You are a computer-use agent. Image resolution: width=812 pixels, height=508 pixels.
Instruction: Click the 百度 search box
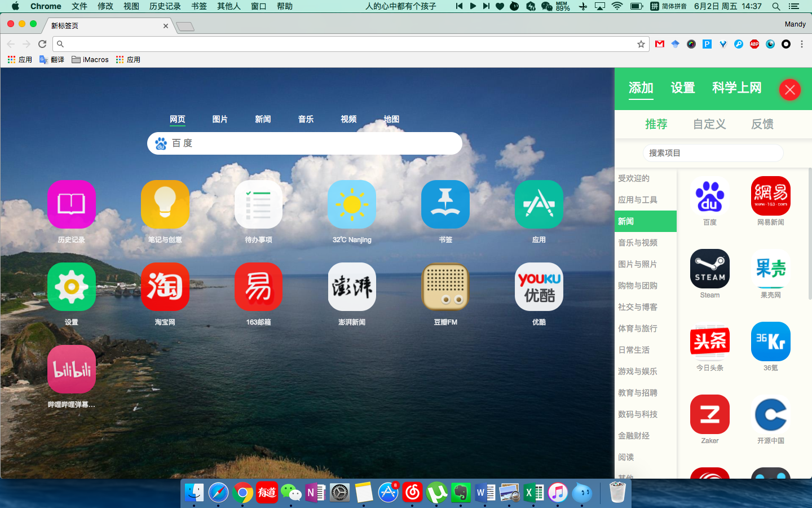(x=304, y=143)
